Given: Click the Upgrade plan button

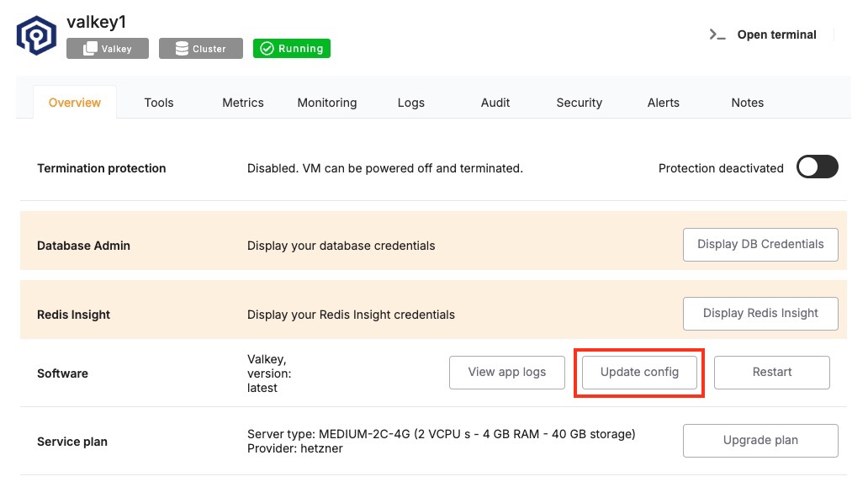Looking at the screenshot, I should pyautogui.click(x=760, y=441).
